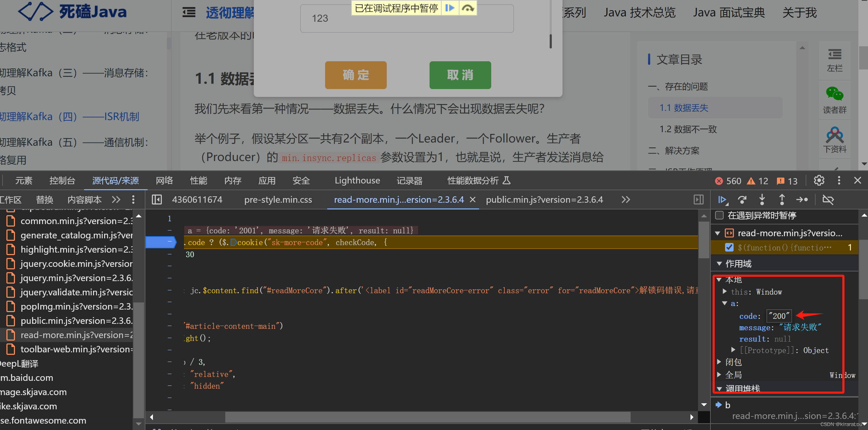Image resolution: width=868 pixels, height=430 pixels.
Task: Click the code input field with 123
Action: click(x=407, y=19)
